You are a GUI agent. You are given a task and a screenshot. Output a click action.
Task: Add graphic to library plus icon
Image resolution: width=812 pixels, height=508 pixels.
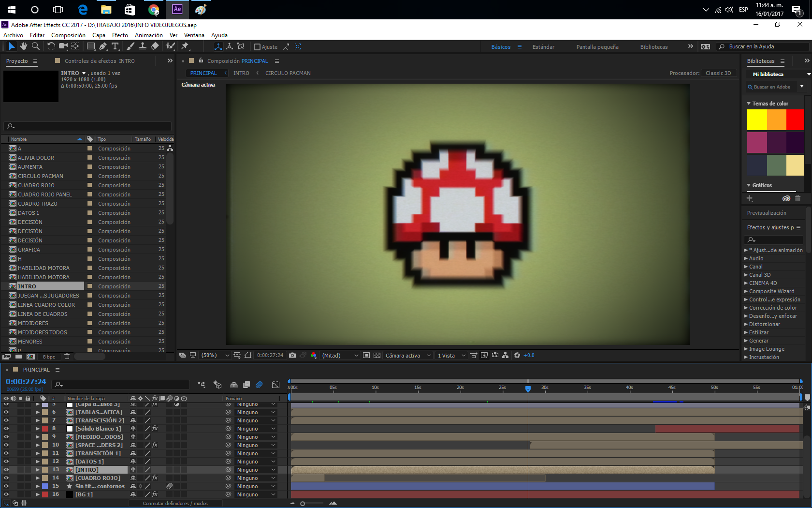click(x=750, y=198)
